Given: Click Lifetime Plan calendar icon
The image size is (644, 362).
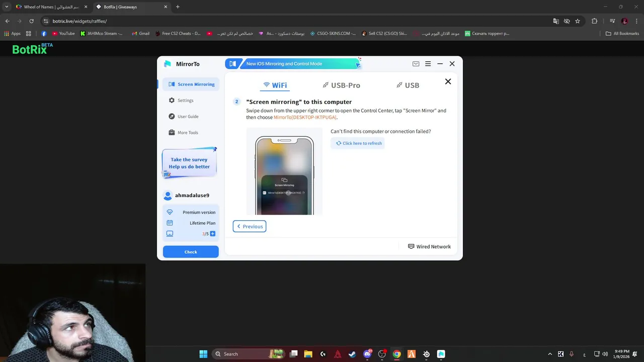Looking at the screenshot, I should (170, 223).
